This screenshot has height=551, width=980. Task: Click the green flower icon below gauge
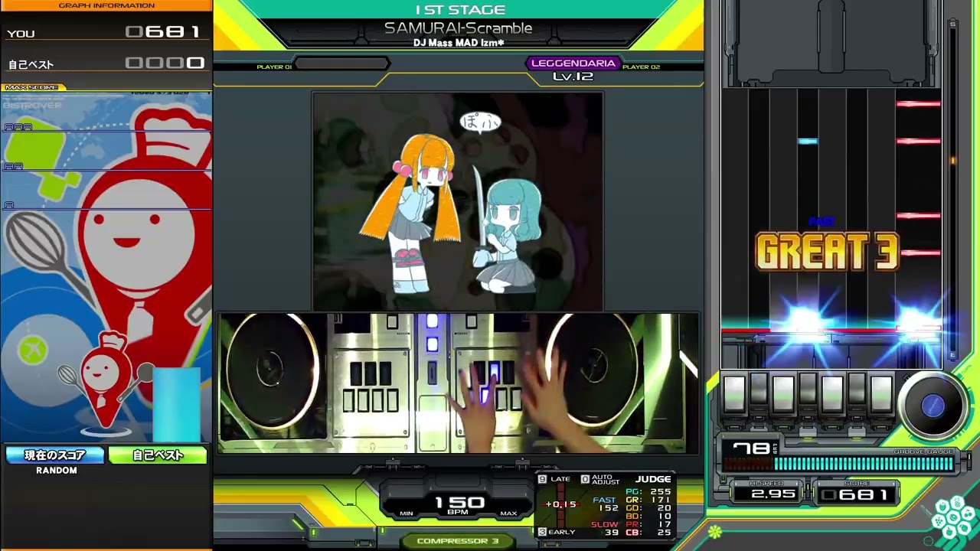coord(714,531)
